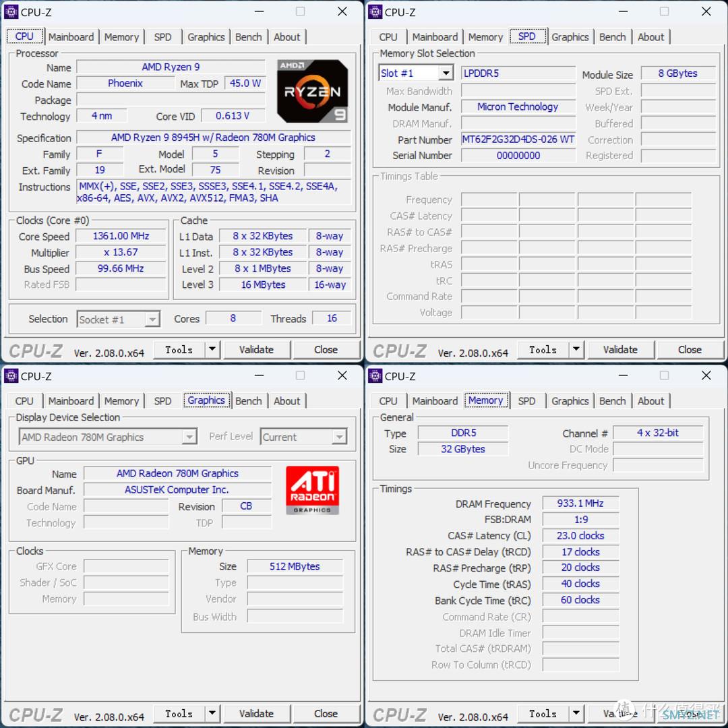Click the CAS# Latency value "23.0 clocks"
Screen dimensions: 728x728
pos(580,536)
